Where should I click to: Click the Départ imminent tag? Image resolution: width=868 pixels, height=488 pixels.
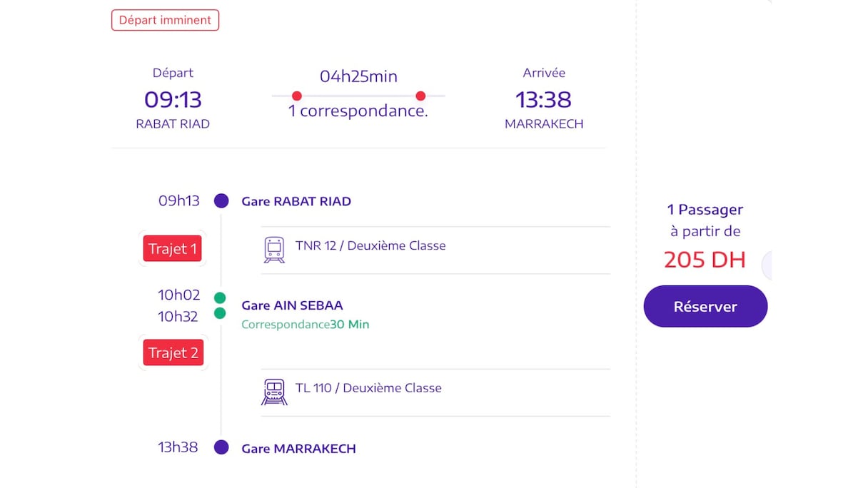click(165, 20)
